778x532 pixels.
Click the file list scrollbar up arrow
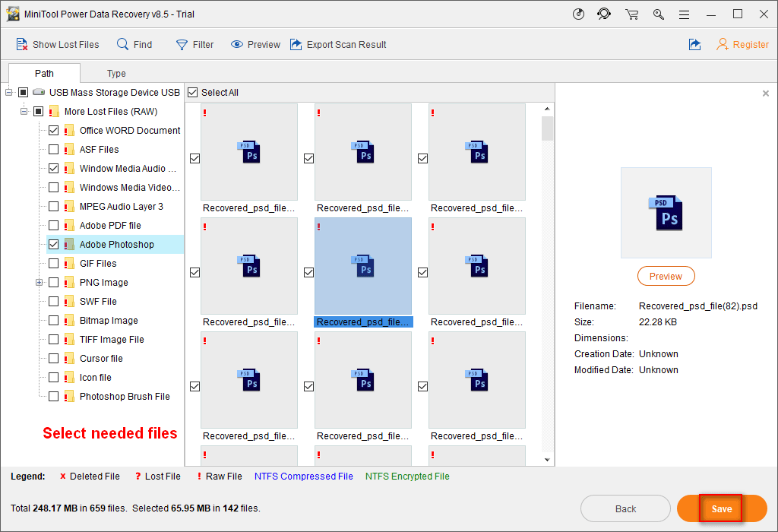[x=547, y=109]
